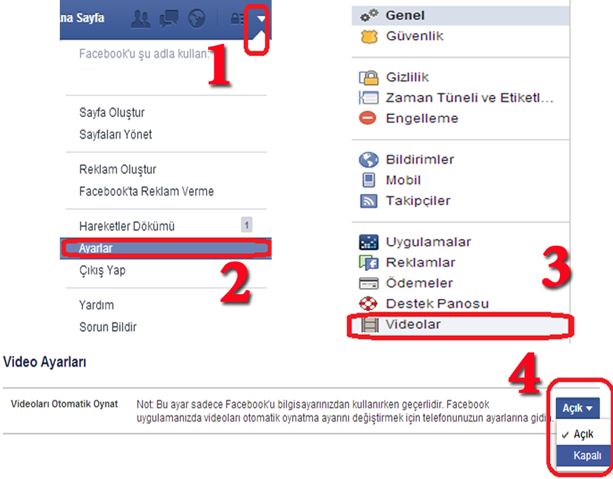This screenshot has width=613, height=479.
Task: Click Sorun Bildir menu entry
Action: [108, 327]
